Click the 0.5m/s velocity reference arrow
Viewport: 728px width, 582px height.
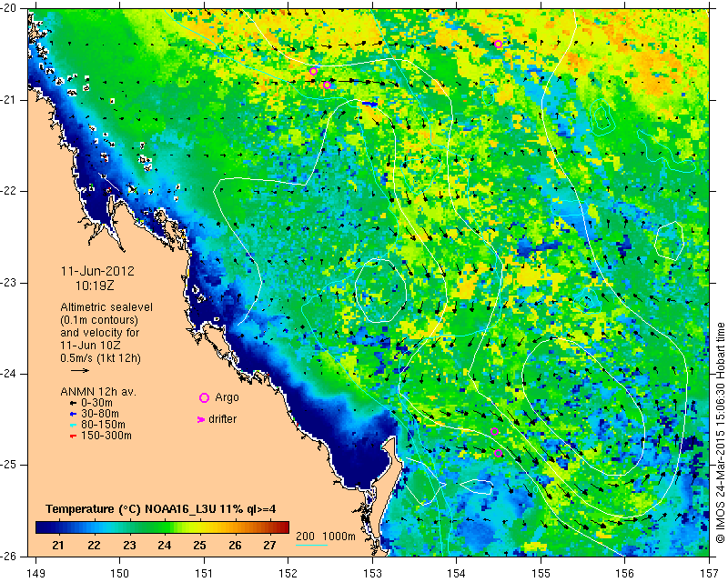(x=80, y=370)
